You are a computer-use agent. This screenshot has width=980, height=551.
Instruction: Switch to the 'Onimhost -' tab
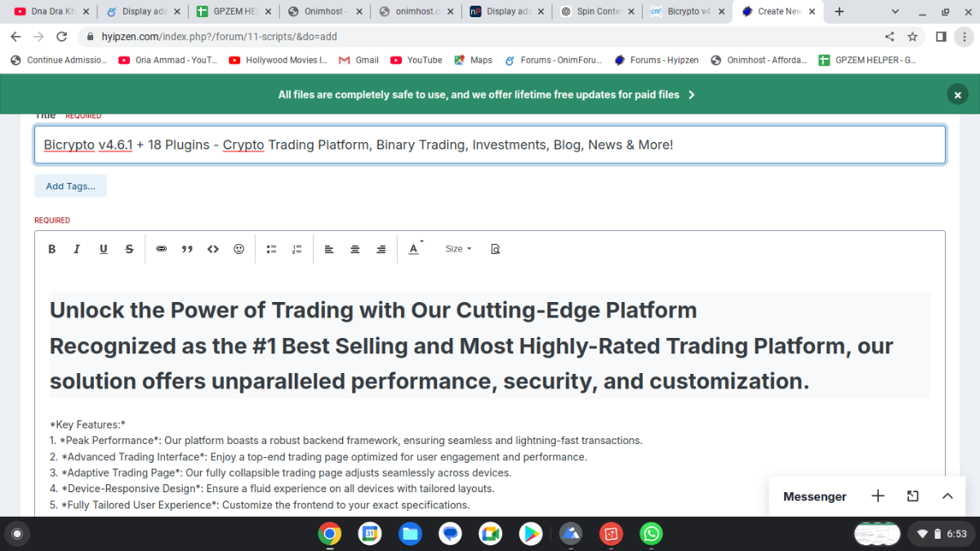tap(324, 11)
